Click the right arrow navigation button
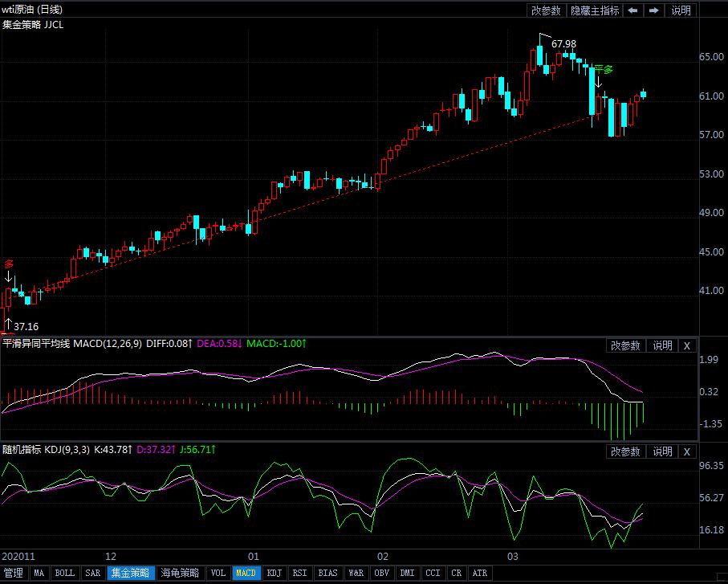This screenshot has height=584, width=728. (654, 10)
